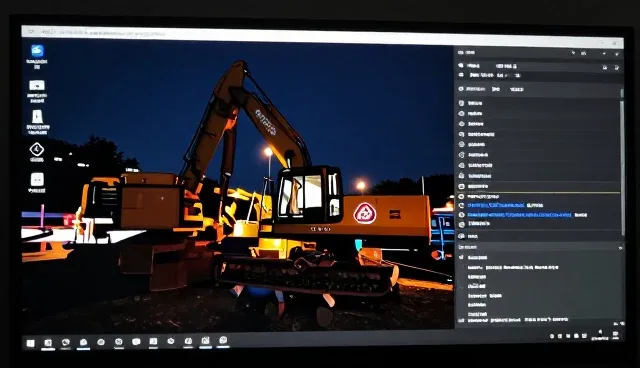Viewport: 640px width, 368px height.
Task: Open the tall white document-shaped desktop shortcut
Action: (37, 116)
